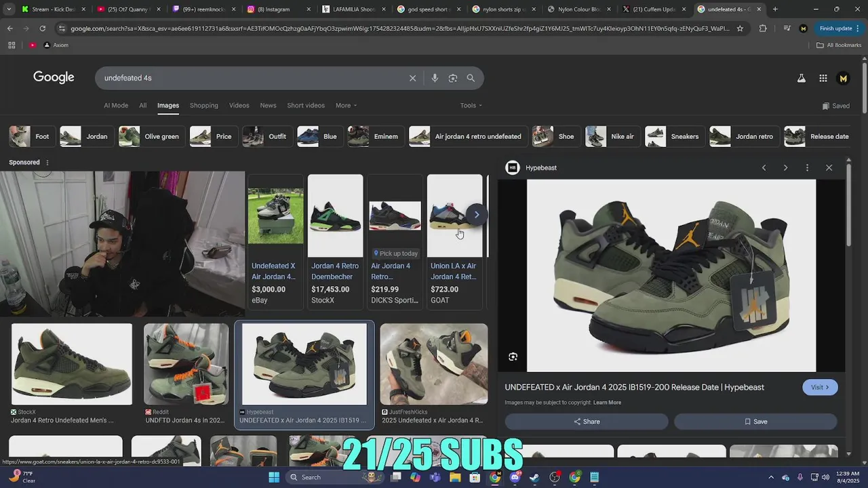The height and width of the screenshot is (488, 868).
Task: Click the magnifier search submit icon
Action: pos(471,78)
